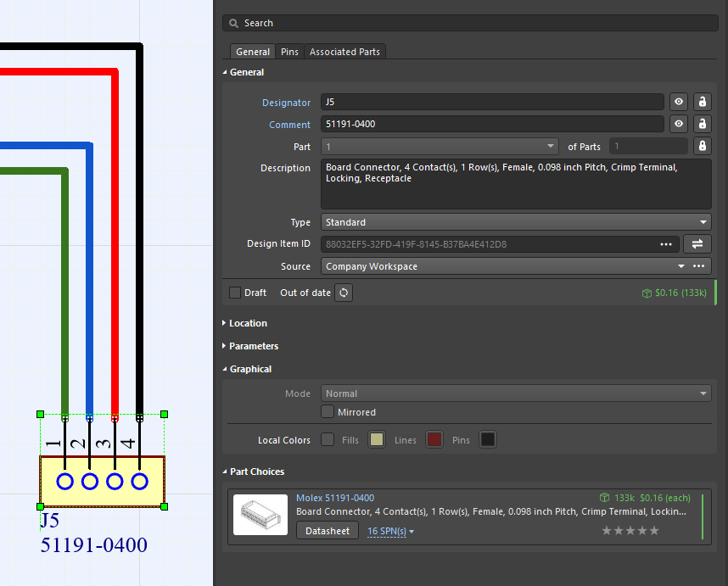Click the search magnifier icon

(x=233, y=23)
